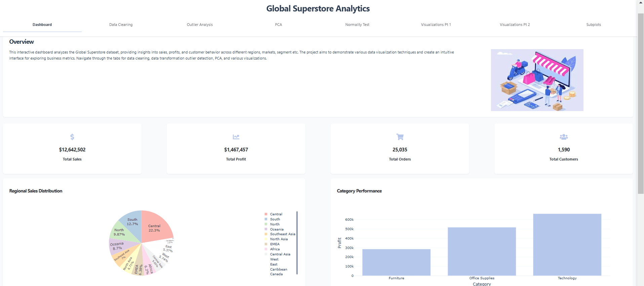Open Visualizations Pt 2 tab
Viewport: 644px width, 286px height.
[515, 25]
